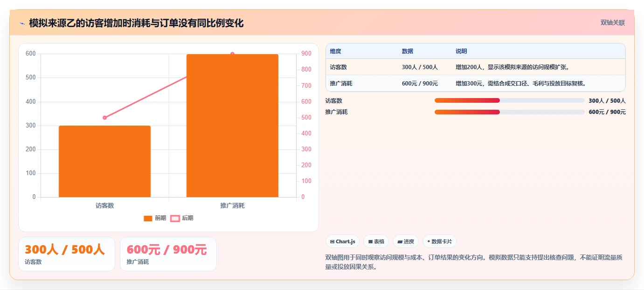Click the orange 前期 legend swatch
Viewport: 644px width, 290px height.
point(148,218)
